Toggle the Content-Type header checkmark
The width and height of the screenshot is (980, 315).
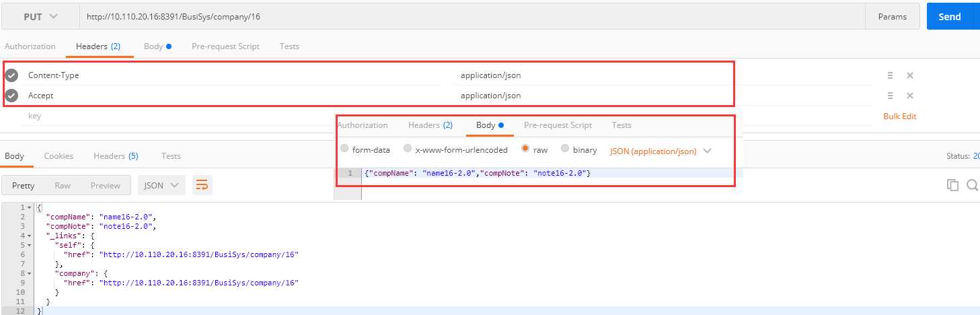[x=11, y=75]
